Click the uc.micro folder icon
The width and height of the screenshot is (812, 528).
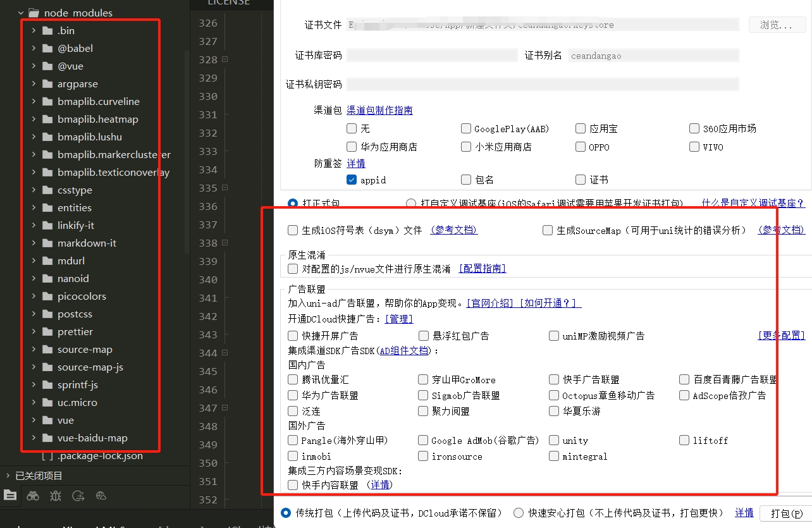tap(47, 402)
